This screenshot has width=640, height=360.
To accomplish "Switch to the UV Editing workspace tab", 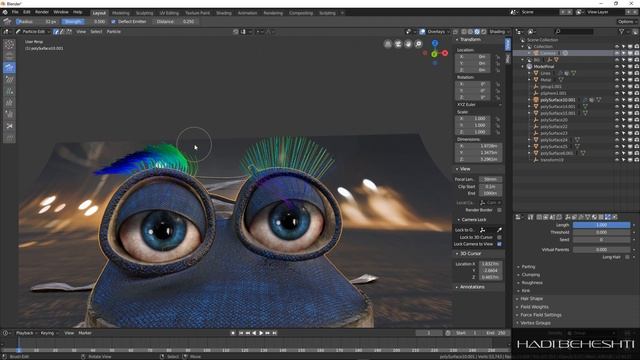I will [169, 13].
